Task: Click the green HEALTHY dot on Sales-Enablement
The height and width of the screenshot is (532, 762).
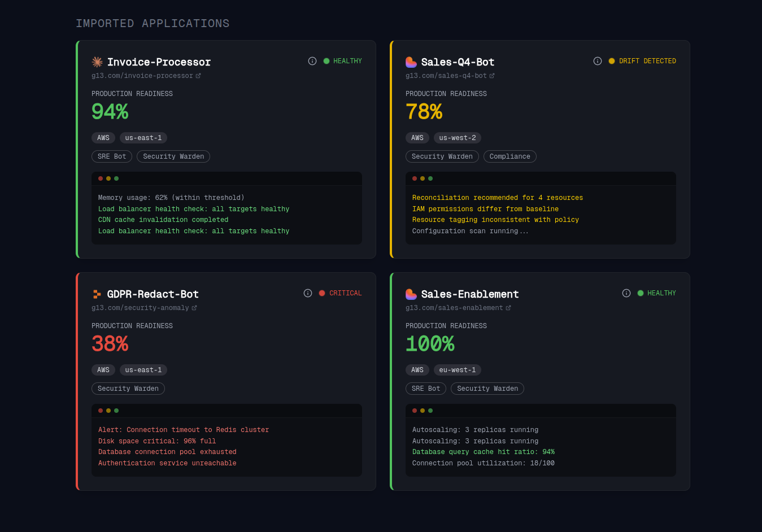Action: tap(640, 293)
